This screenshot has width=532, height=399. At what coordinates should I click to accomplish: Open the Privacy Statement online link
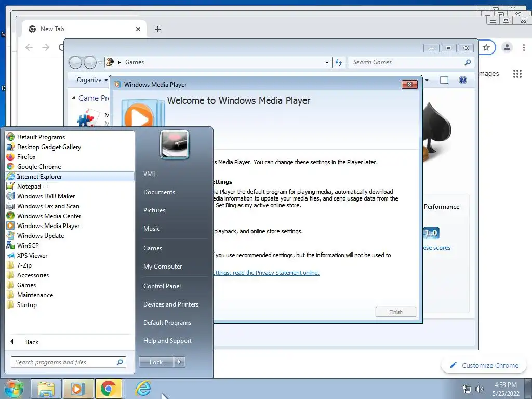267,273
